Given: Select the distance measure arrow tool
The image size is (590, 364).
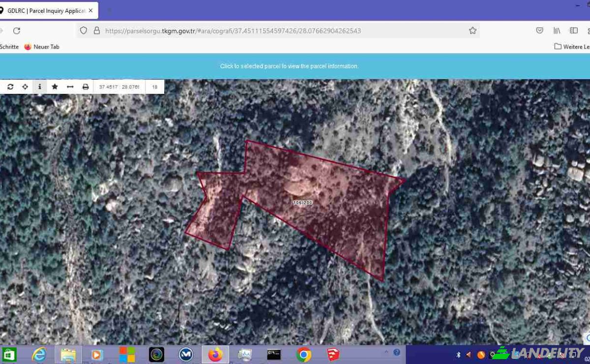Looking at the screenshot, I should pos(70,87).
